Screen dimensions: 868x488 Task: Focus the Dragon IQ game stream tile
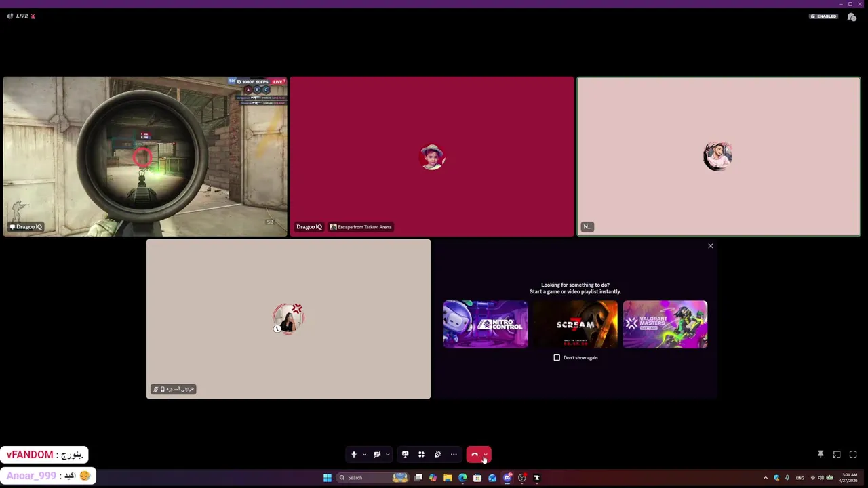(x=145, y=157)
